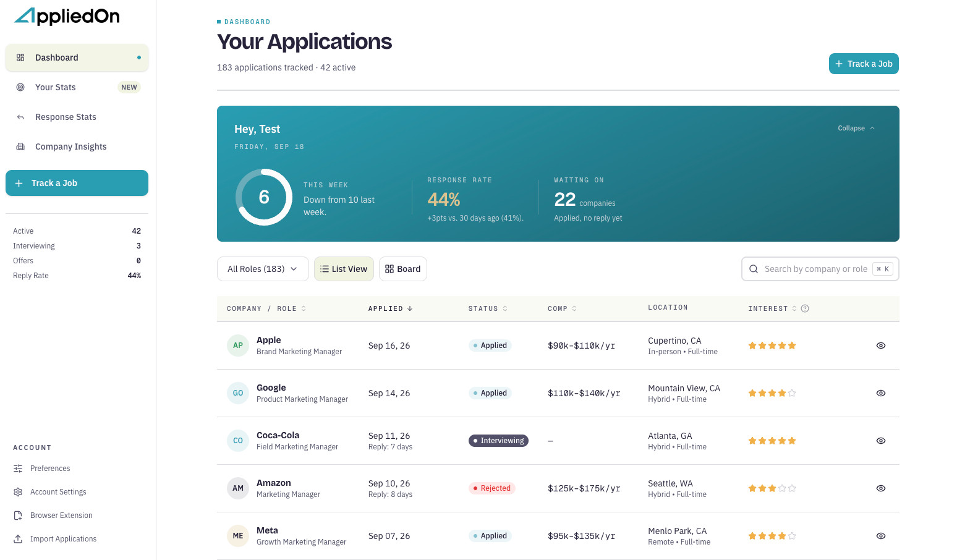Click the 44% response rate value
This screenshot has height=560, width=957.
(444, 200)
